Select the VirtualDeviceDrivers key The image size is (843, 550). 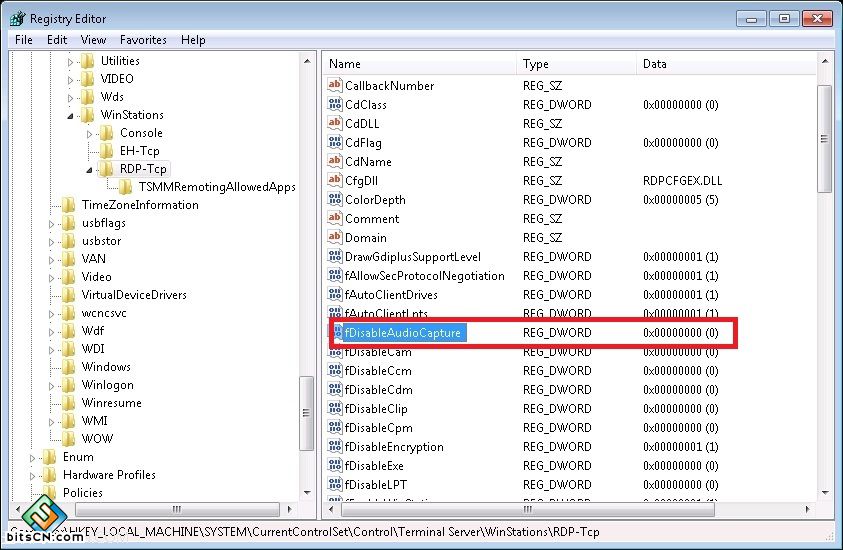click(x=134, y=295)
